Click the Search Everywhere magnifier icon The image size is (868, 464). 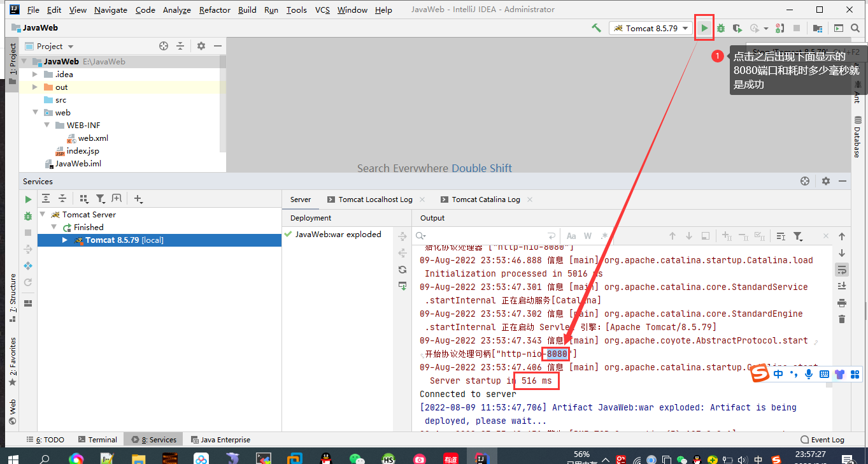pos(855,28)
